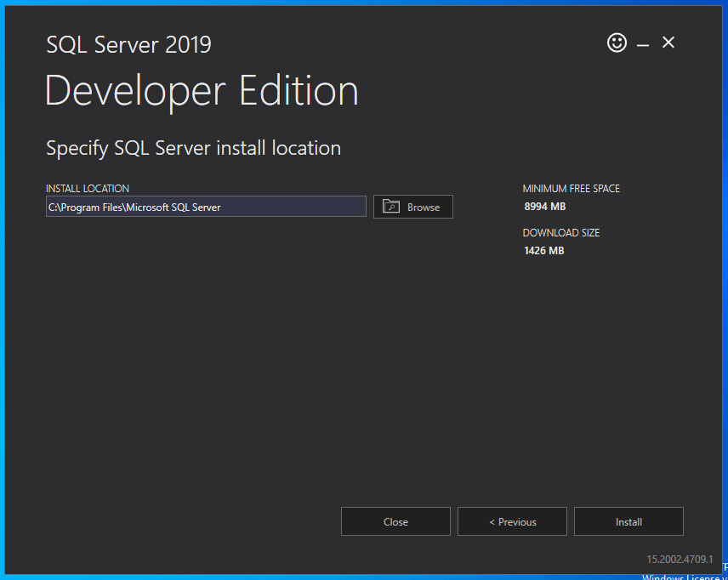Go back with the Previous button
The height and width of the screenshot is (580, 728).
(512, 521)
